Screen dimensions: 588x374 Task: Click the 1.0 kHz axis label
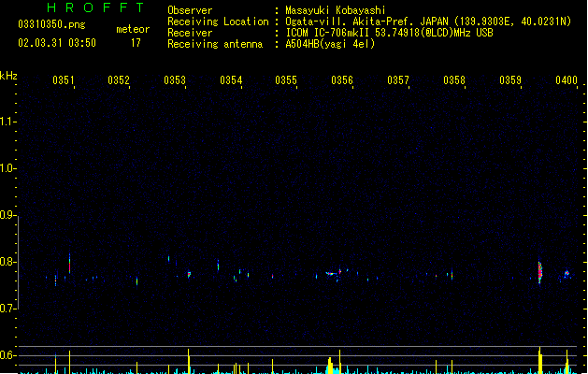[x=7, y=168]
